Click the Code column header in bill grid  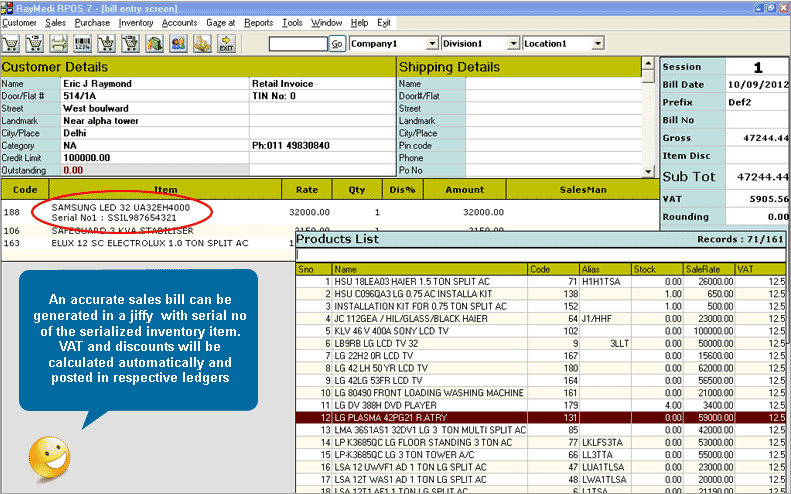click(x=25, y=190)
